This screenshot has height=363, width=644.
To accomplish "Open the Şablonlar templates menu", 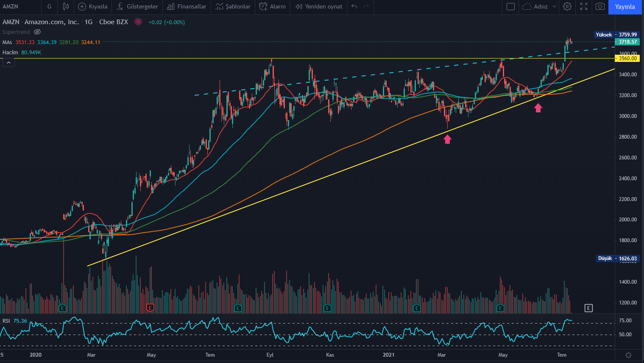I will (x=233, y=6).
